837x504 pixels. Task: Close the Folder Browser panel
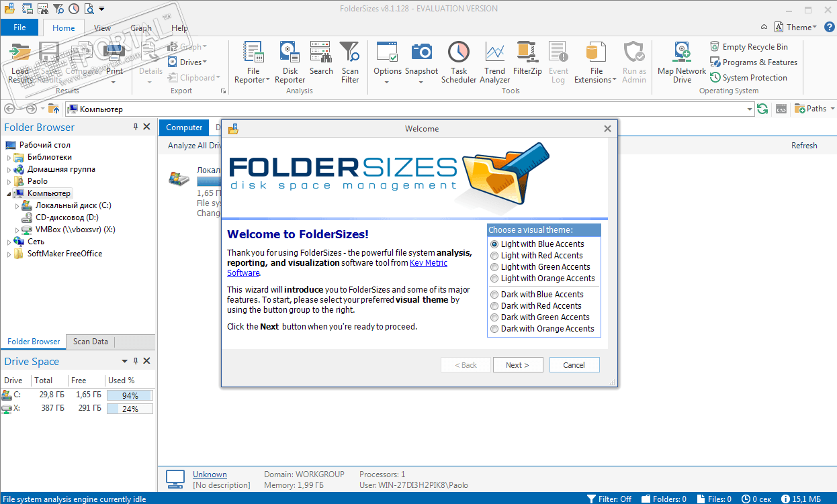pos(147,127)
